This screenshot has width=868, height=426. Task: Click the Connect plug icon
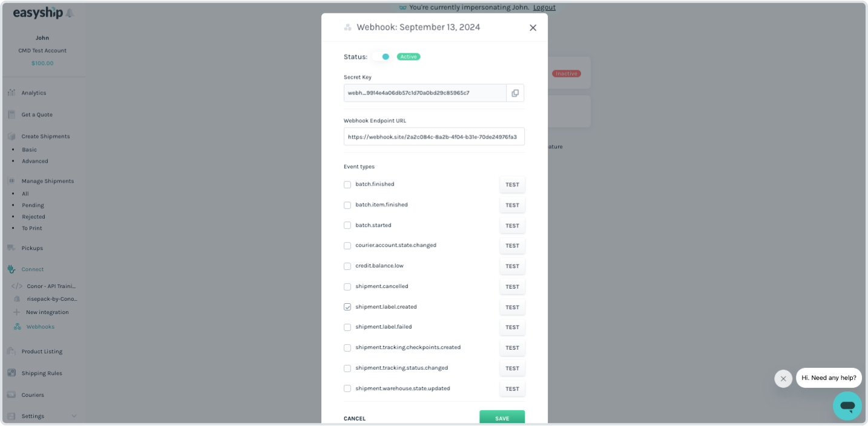(x=12, y=269)
